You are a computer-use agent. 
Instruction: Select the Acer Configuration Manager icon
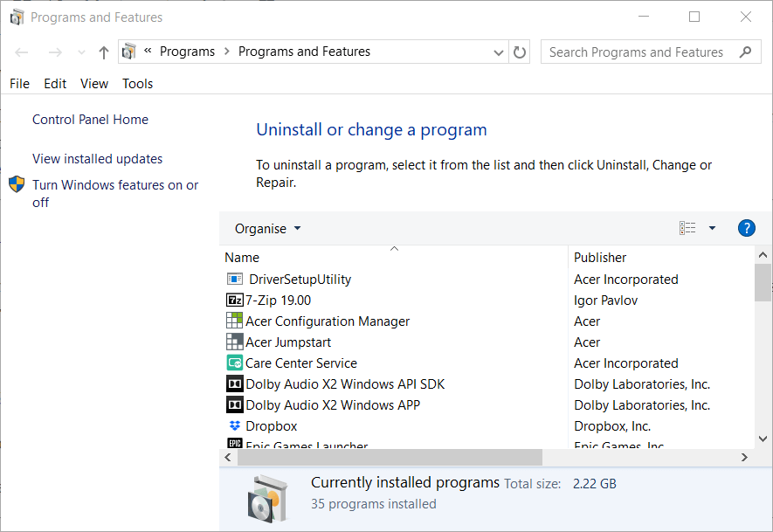tap(234, 321)
